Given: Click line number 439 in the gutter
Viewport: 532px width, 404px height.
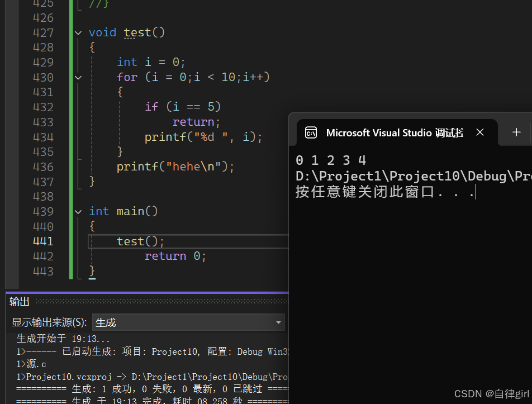Looking at the screenshot, I should click(43, 212).
